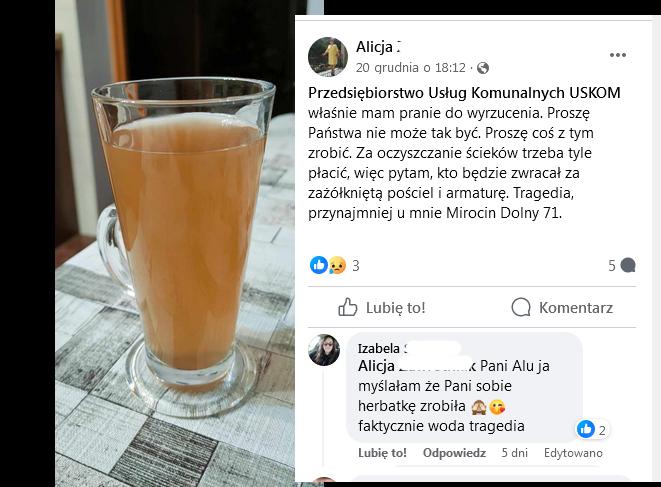Open the post timestamp 20 grudnia o 18:12
661x487 pixels.
pos(411,68)
